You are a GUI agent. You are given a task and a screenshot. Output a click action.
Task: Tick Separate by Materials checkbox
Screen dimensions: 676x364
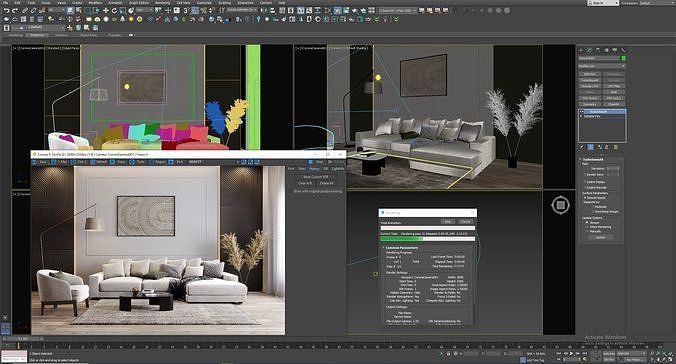point(593,207)
